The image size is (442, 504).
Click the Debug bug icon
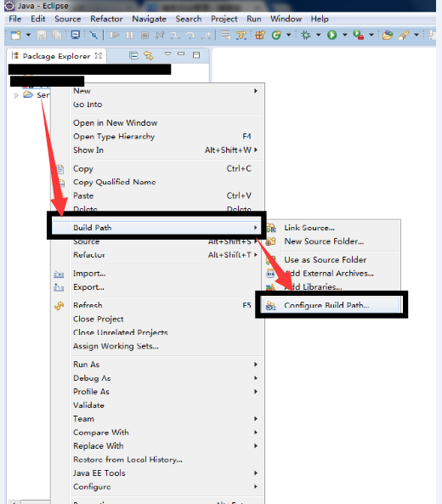[x=306, y=35]
